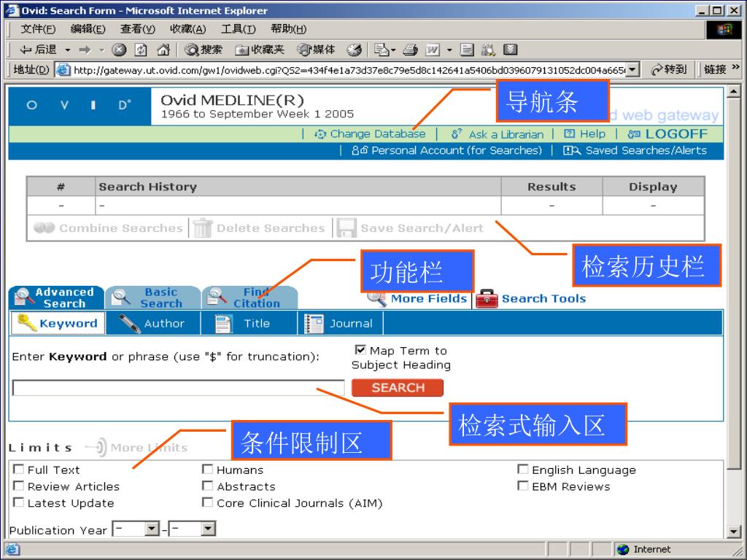Viewport: 747px width, 560px height.
Task: Open More Fields search option
Action: coord(417,298)
